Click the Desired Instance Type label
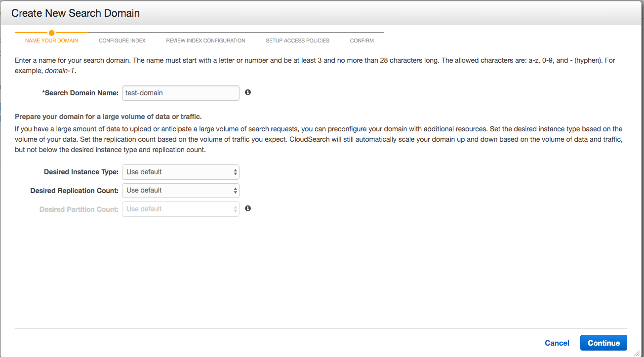Viewport: 644px width, 357px height. coord(81,172)
